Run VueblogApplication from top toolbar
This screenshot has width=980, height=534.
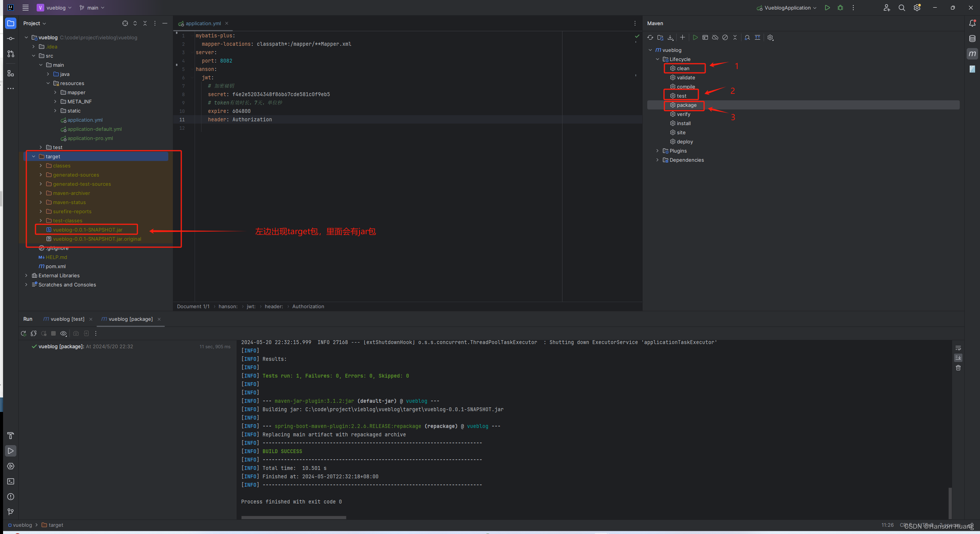[827, 8]
